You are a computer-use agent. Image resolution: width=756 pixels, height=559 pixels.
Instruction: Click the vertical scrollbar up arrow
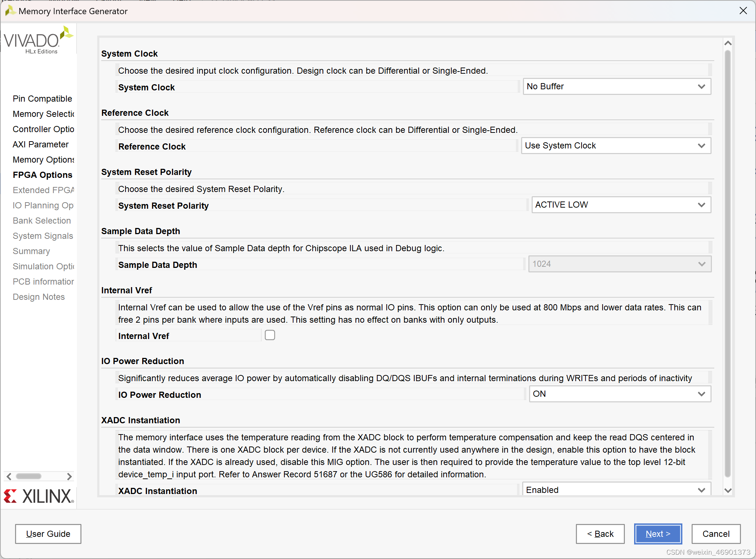pyautogui.click(x=728, y=43)
